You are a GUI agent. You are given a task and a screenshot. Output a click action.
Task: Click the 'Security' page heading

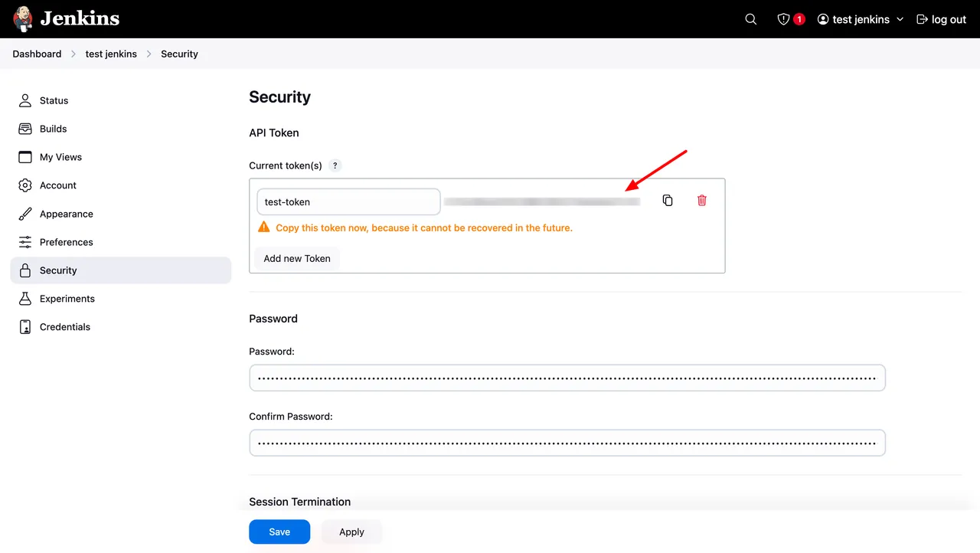coord(279,97)
